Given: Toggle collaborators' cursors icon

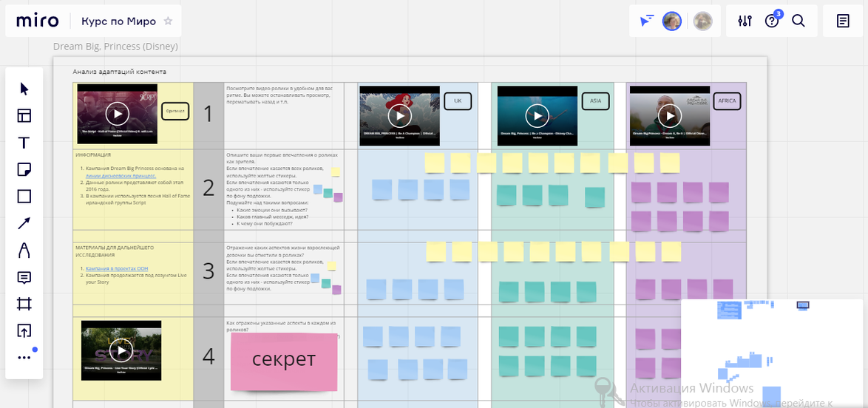Looking at the screenshot, I should click(x=647, y=21).
